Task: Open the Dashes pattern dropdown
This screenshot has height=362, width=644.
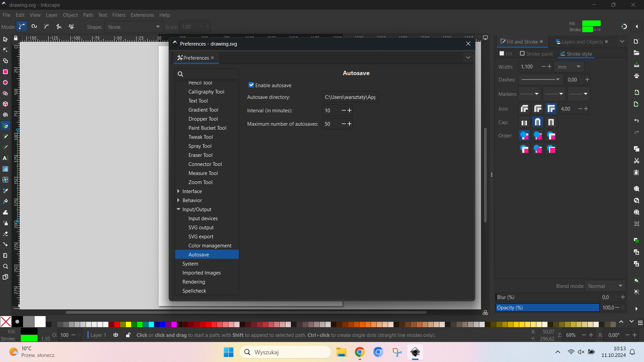Action: 541,80
